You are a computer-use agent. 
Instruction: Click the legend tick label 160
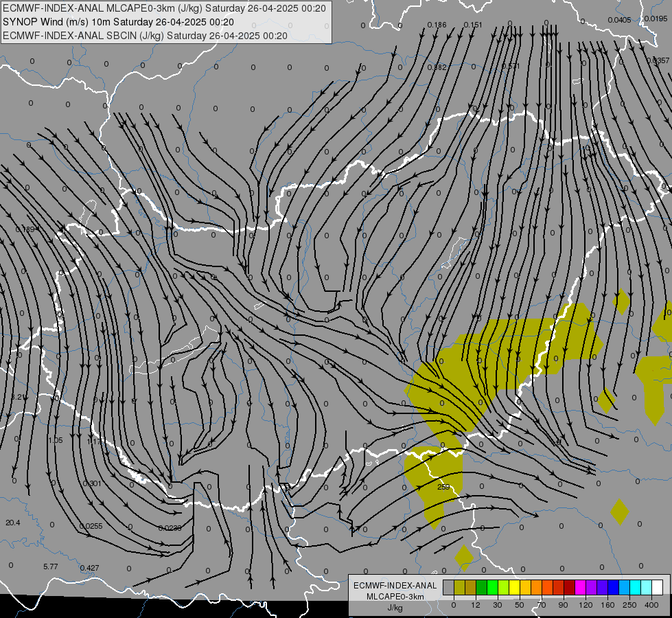pos(607,605)
